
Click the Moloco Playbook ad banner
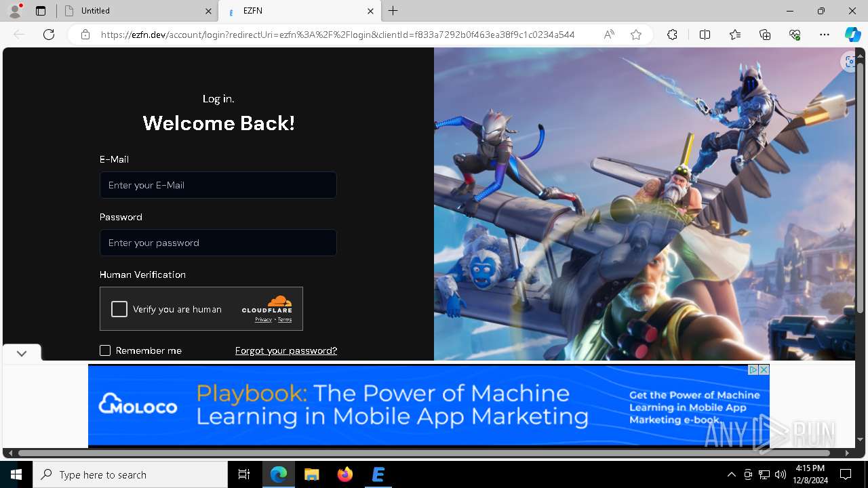(429, 405)
